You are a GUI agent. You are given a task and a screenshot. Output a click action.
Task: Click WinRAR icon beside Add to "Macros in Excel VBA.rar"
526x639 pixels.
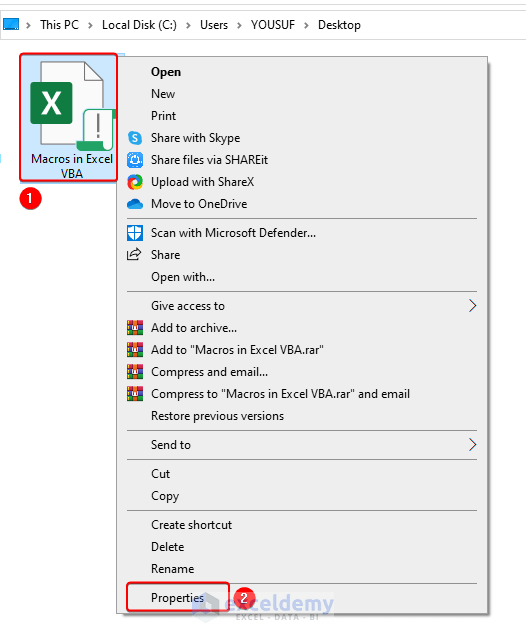pyautogui.click(x=135, y=350)
